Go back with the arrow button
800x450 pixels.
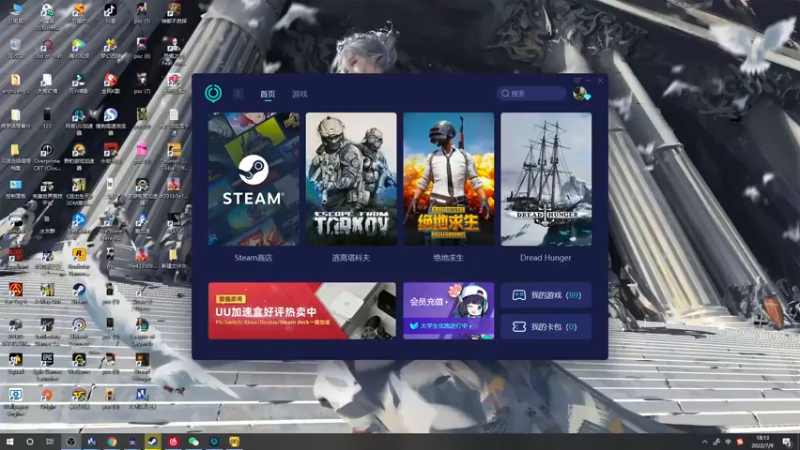pos(239,94)
